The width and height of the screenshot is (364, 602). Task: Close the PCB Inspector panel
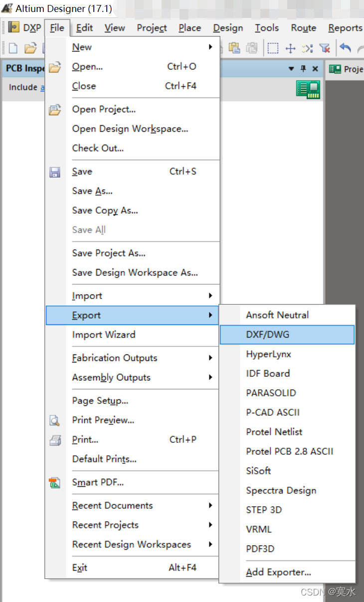[x=315, y=69]
